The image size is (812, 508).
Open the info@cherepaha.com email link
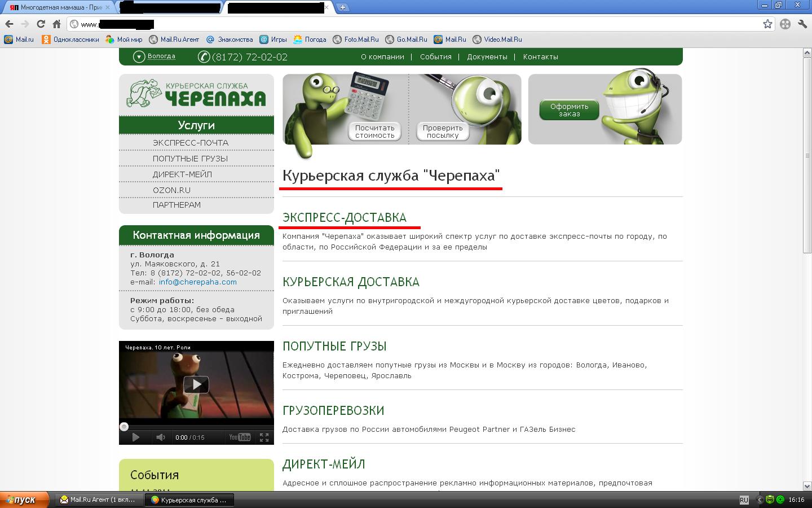pyautogui.click(x=198, y=282)
